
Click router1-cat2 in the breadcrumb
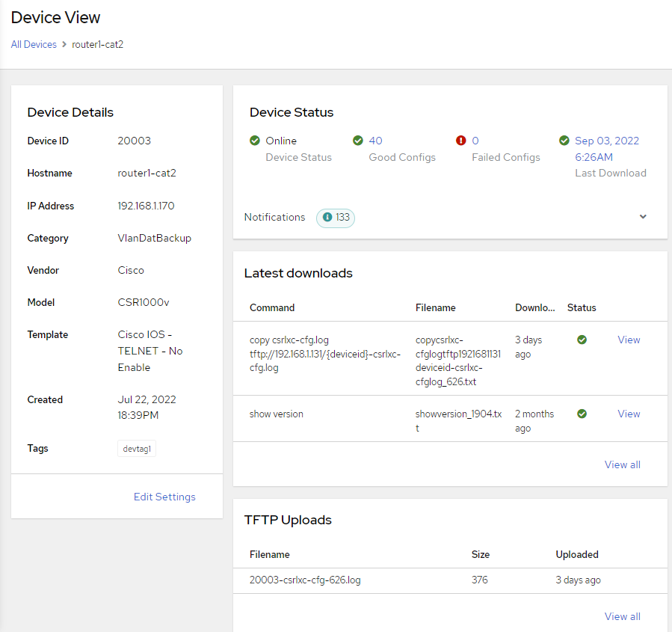tap(98, 44)
